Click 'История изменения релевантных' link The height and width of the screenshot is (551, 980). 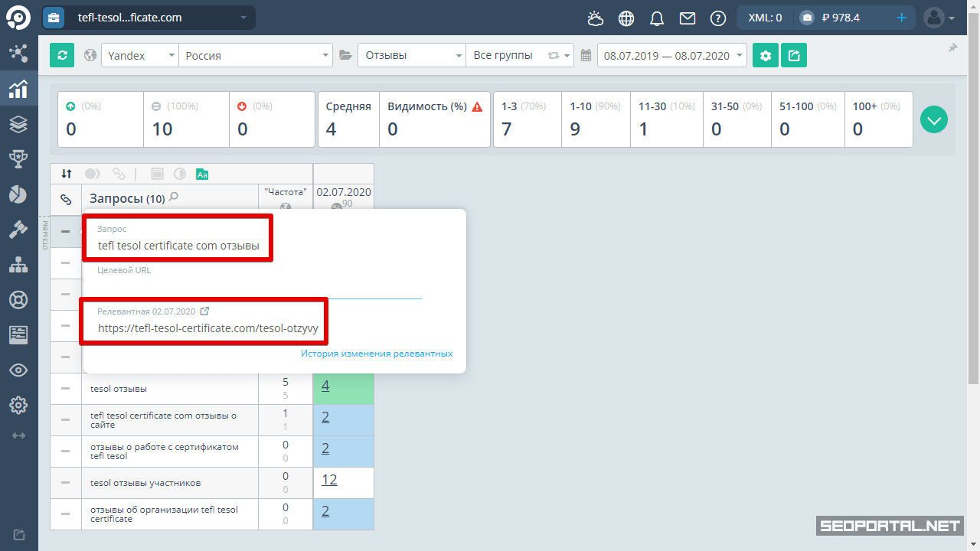pyautogui.click(x=377, y=354)
